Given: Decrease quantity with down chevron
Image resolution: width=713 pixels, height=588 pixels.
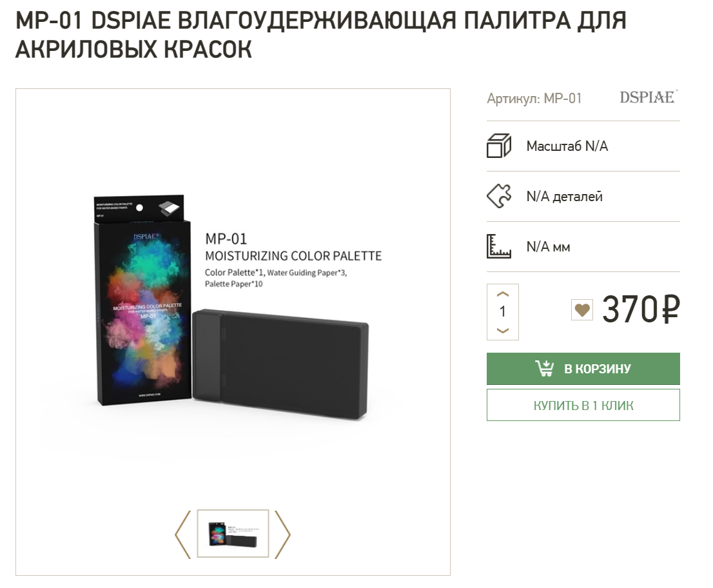Looking at the screenshot, I should point(502,331).
